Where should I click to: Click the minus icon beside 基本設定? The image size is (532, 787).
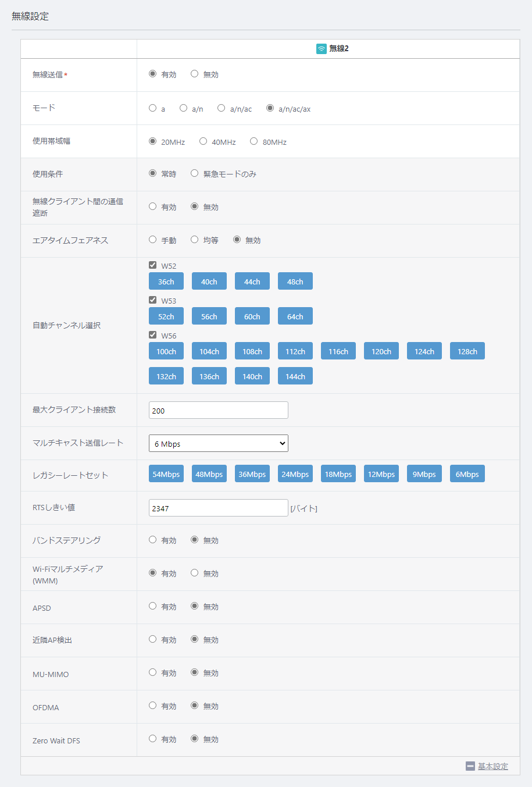[x=470, y=766]
